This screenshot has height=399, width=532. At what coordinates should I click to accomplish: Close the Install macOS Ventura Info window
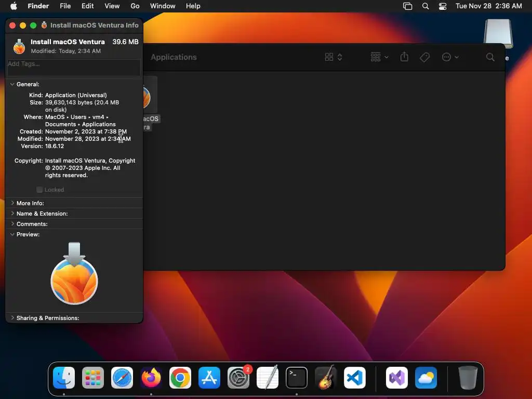tap(12, 25)
